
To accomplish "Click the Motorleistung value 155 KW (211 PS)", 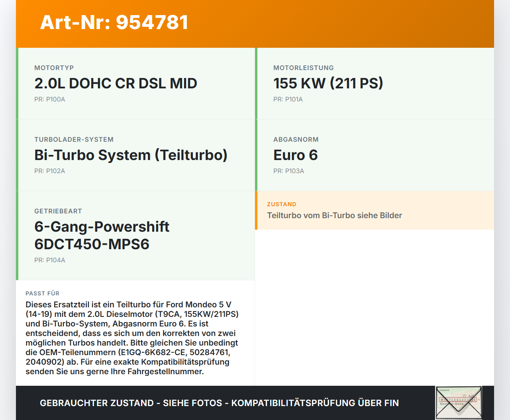I will [x=328, y=84].
